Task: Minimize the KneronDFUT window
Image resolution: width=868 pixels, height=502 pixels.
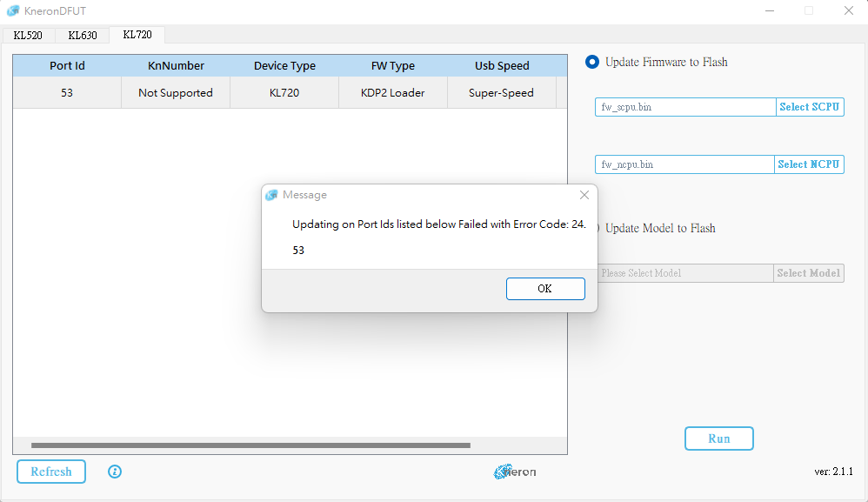Action: point(770,10)
